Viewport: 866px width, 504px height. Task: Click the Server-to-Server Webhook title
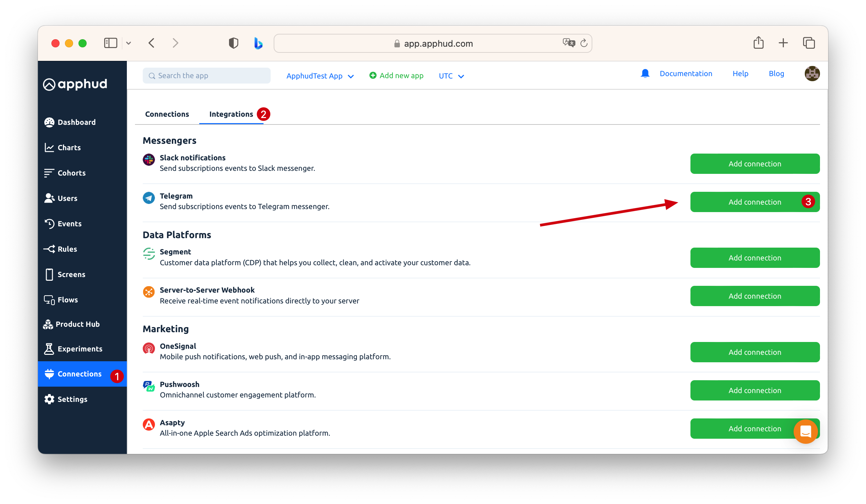click(x=207, y=290)
